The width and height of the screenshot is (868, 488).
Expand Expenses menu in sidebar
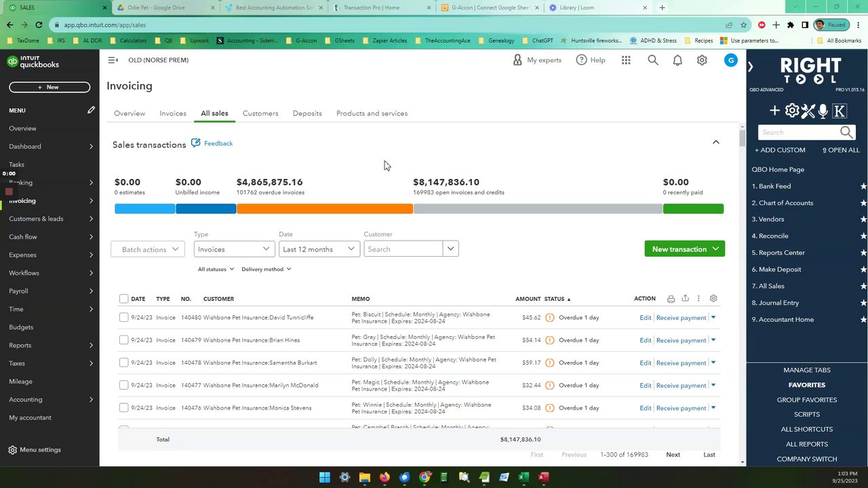(x=91, y=255)
